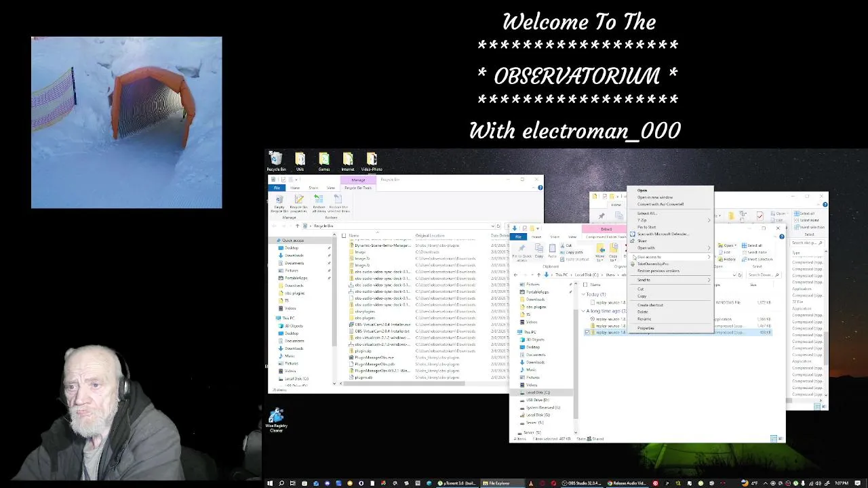Select Quick access in Recycle Bin navigation pane
Screen dimensions: 868x488
click(293, 240)
